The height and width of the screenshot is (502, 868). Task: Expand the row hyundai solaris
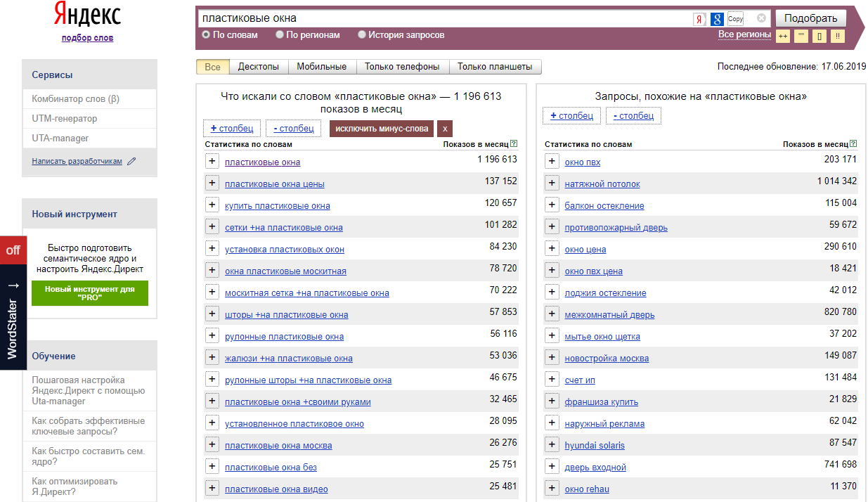(552, 444)
